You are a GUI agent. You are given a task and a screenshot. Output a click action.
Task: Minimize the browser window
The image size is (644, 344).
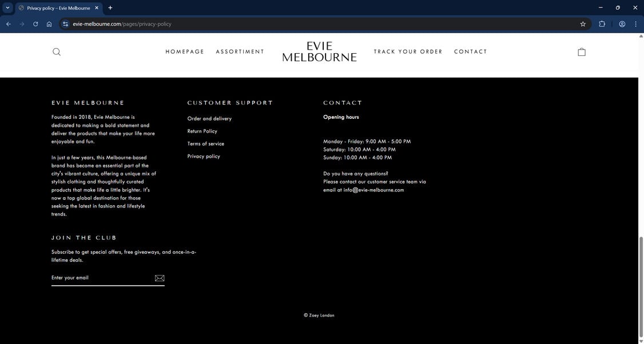click(x=601, y=7)
